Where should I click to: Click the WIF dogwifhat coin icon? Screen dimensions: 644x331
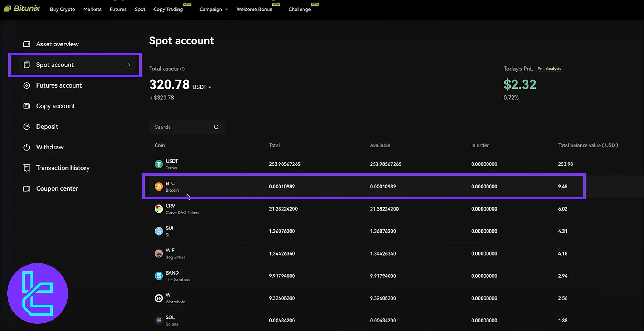(158, 253)
